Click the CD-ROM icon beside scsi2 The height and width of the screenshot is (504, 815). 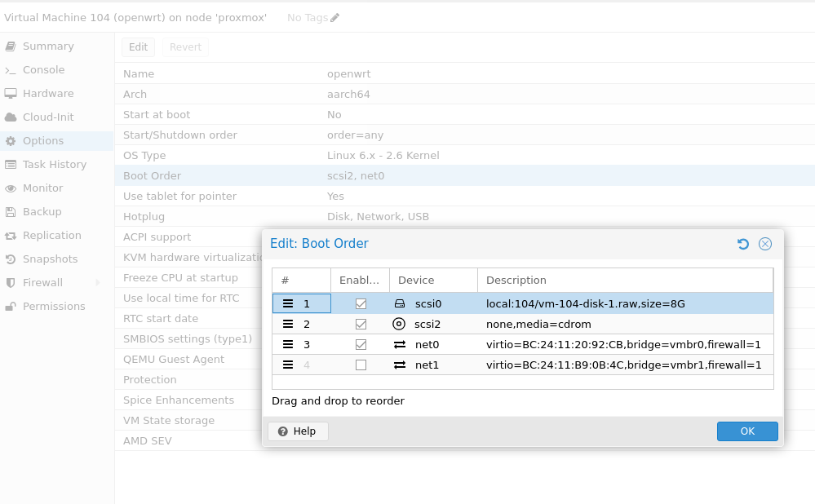[x=399, y=324]
